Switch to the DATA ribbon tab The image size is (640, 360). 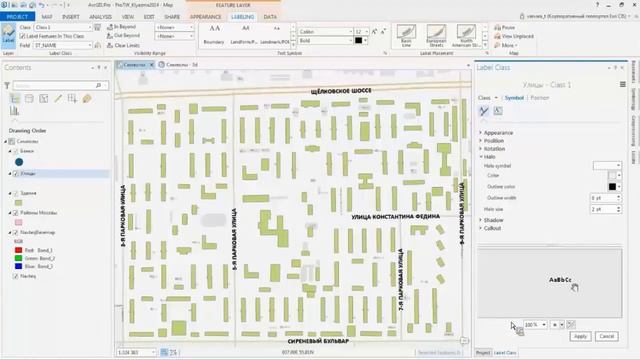click(x=270, y=17)
